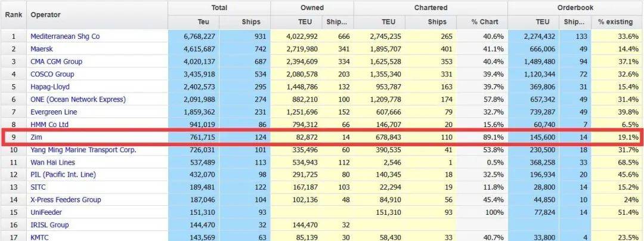644x241 pixels.
Task: Click the Orderbook group header
Action: click(x=574, y=8)
